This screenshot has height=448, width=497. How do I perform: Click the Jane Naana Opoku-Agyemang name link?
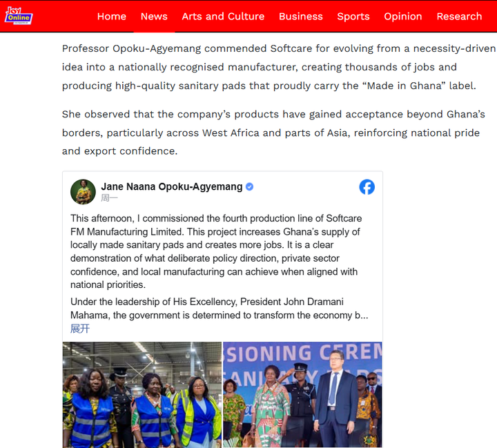click(x=172, y=186)
